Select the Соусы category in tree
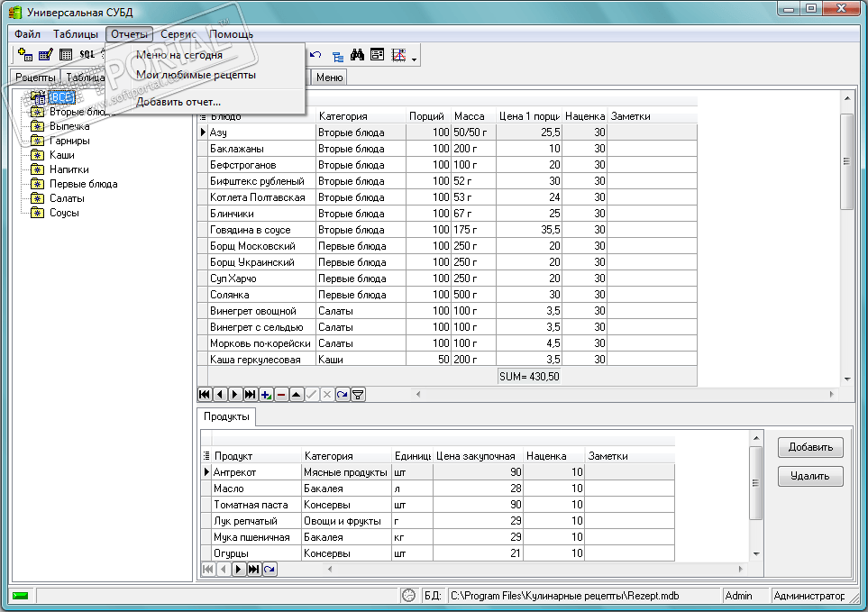 [x=64, y=213]
